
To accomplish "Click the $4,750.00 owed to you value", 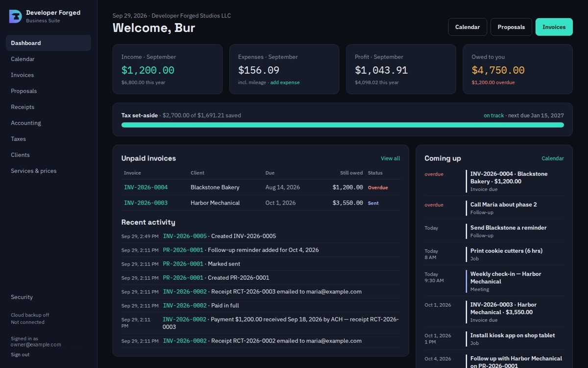I will 498,70.
